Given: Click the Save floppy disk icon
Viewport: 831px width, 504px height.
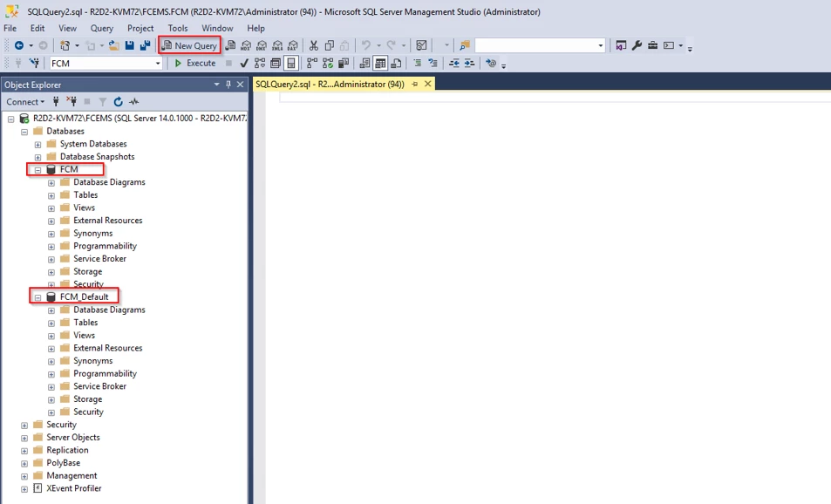Looking at the screenshot, I should (129, 45).
